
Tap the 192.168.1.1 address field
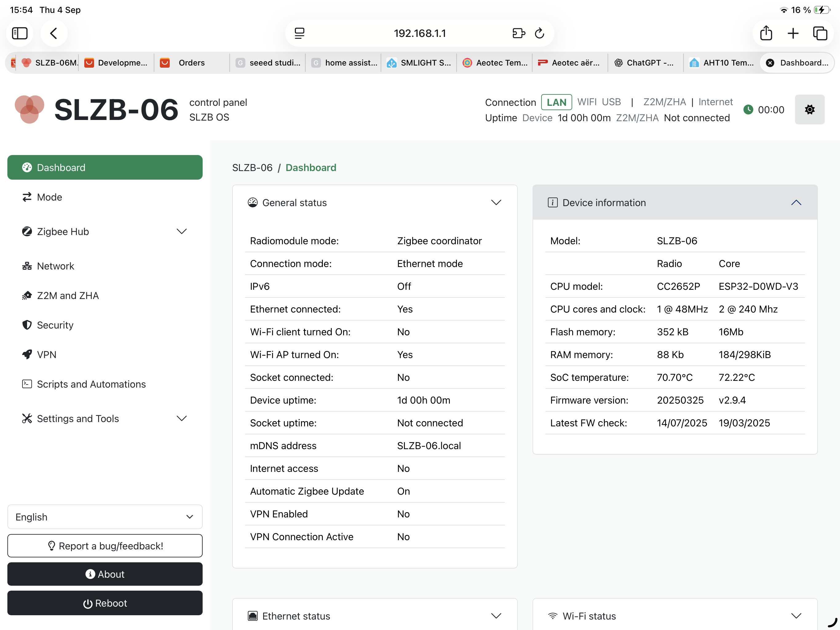(x=419, y=34)
